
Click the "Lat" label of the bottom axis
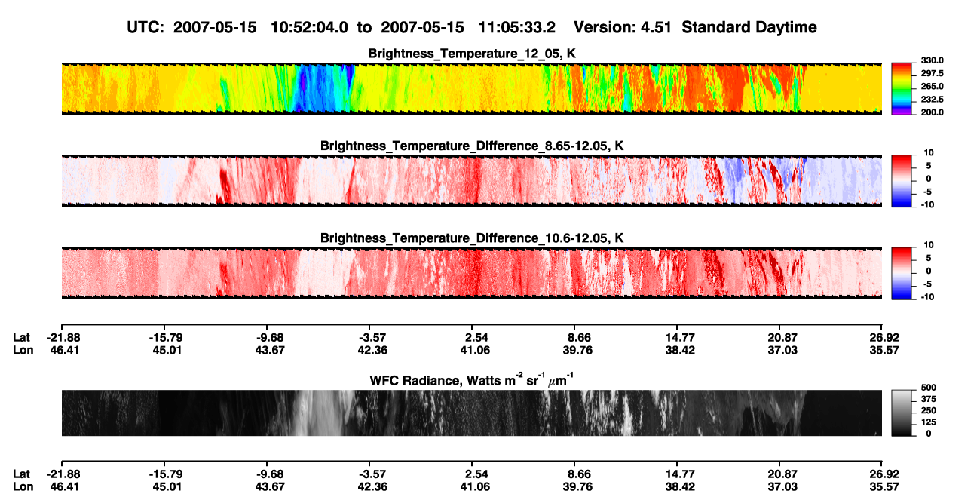(x=21, y=474)
